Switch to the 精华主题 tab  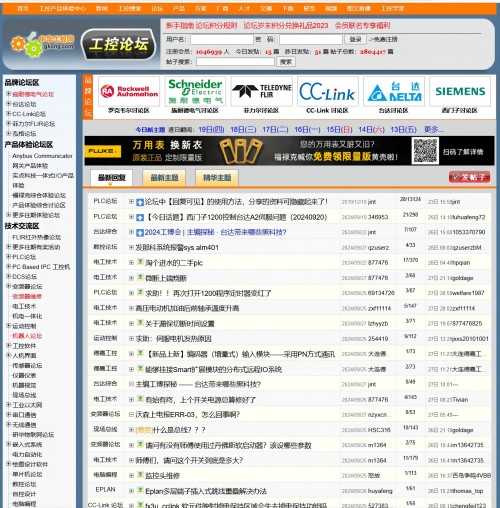pos(217,178)
